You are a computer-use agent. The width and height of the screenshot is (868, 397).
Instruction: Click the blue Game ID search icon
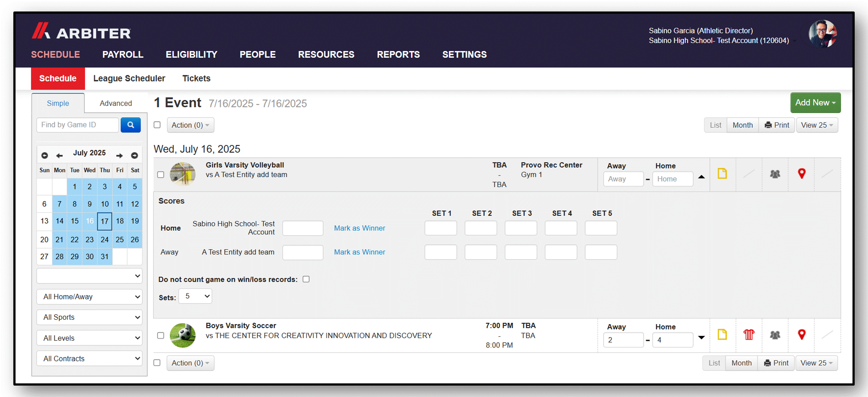coord(131,125)
